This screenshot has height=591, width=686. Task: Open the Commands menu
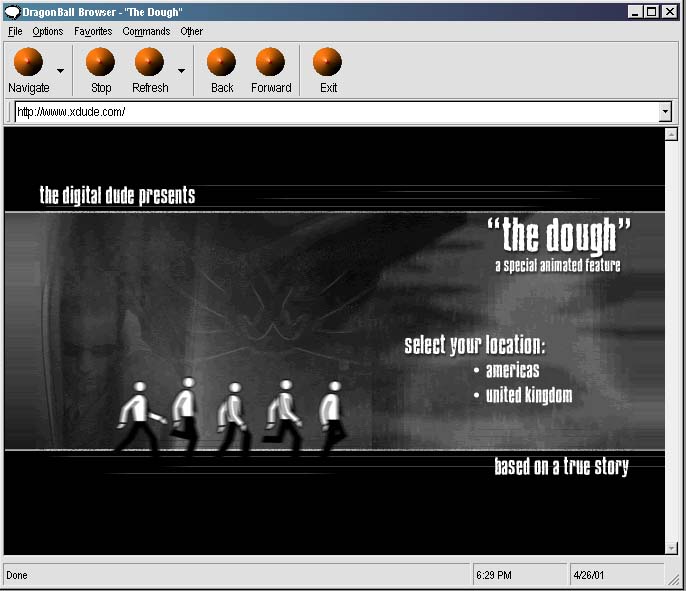(146, 31)
